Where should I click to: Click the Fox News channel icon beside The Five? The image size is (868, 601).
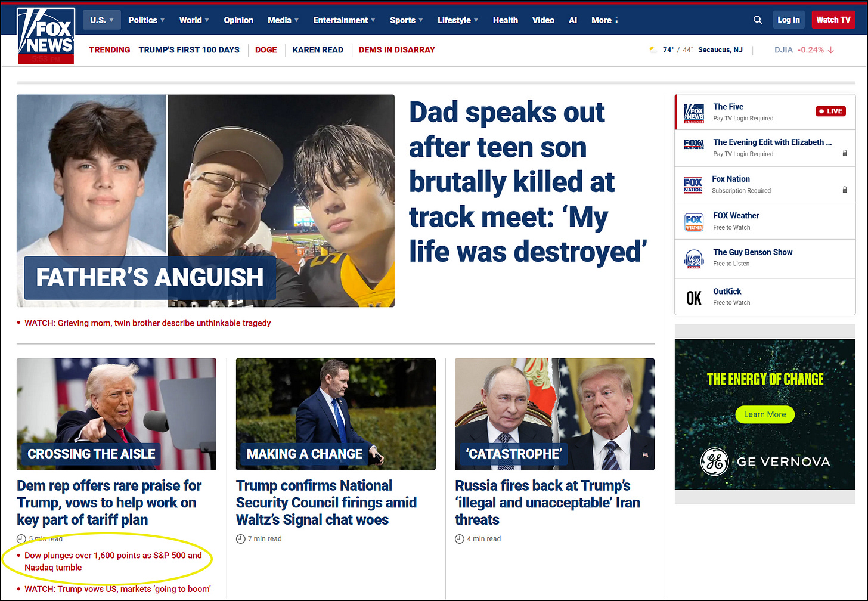tap(694, 113)
